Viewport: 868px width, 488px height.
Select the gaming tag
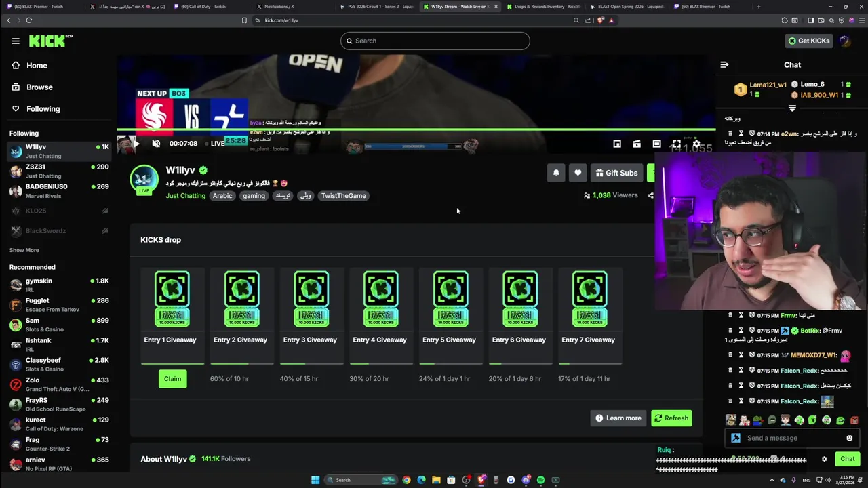click(254, 196)
